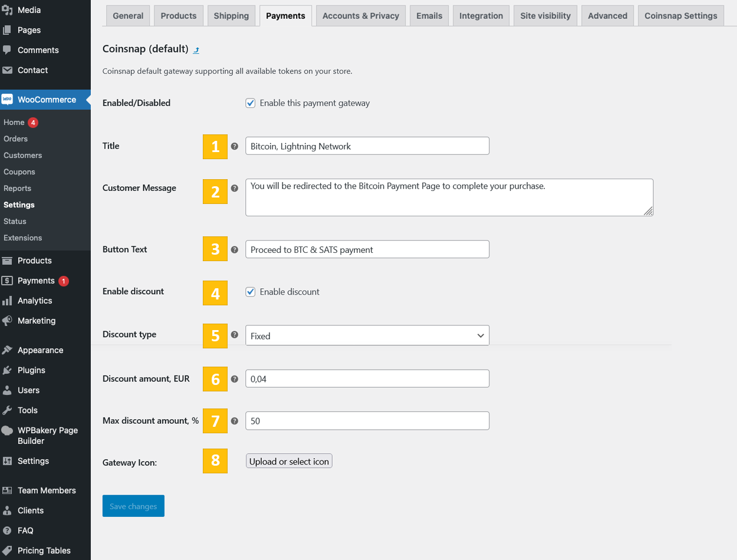Click the Payments dollar icon in the sidebar
The height and width of the screenshot is (560, 737).
coord(7,281)
